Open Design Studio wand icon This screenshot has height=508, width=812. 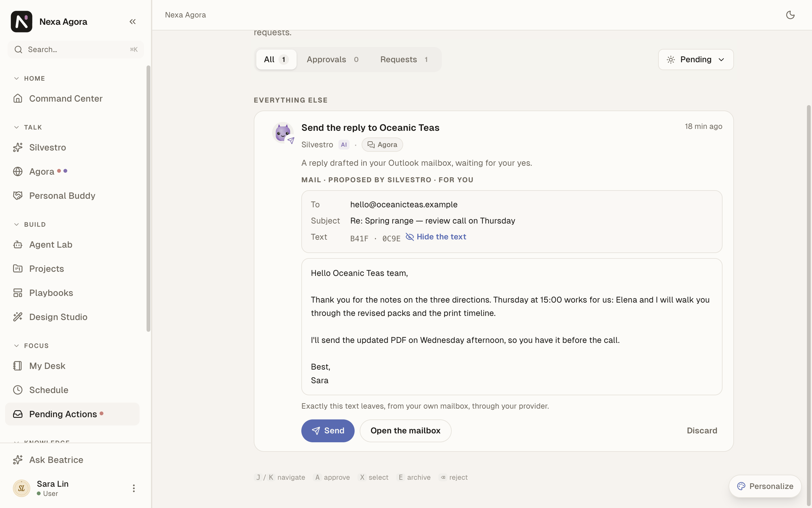pyautogui.click(x=18, y=317)
